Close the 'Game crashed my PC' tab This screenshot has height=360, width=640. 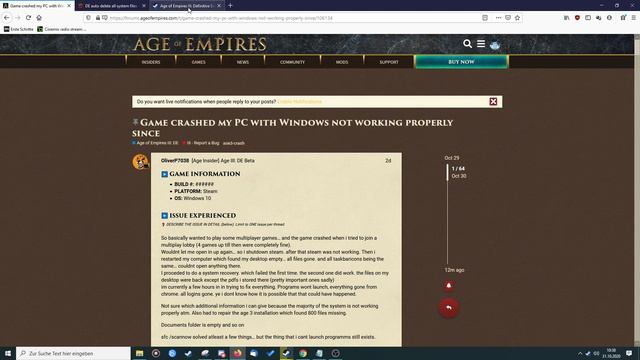coord(69,6)
